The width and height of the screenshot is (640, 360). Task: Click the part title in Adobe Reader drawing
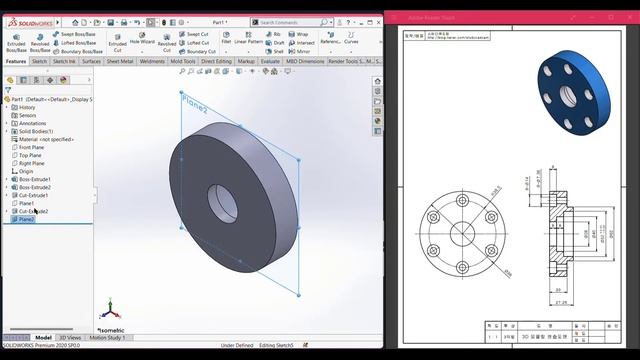coord(544,337)
